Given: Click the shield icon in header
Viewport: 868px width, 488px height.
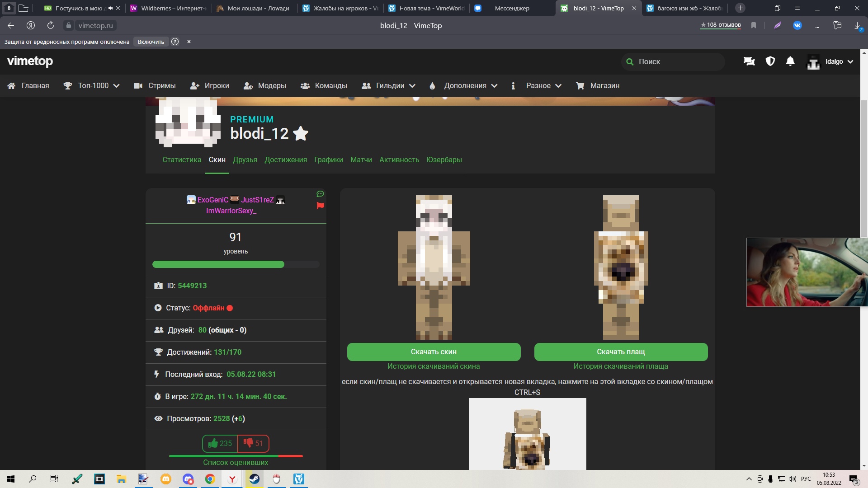Looking at the screenshot, I should (770, 61).
